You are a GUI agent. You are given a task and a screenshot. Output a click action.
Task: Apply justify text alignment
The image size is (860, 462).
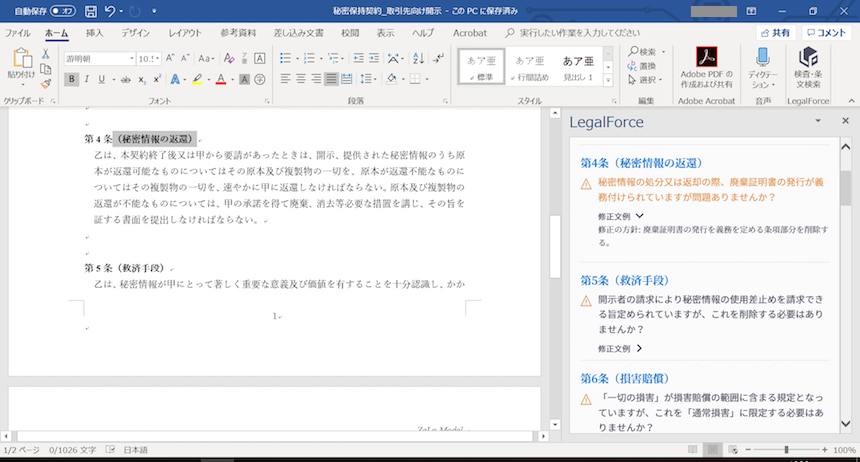(331, 79)
